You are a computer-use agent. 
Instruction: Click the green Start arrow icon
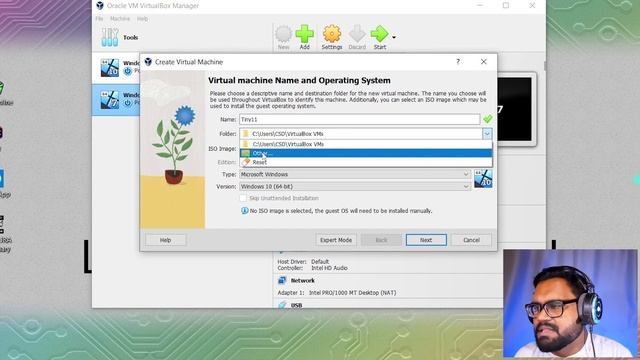pos(380,37)
